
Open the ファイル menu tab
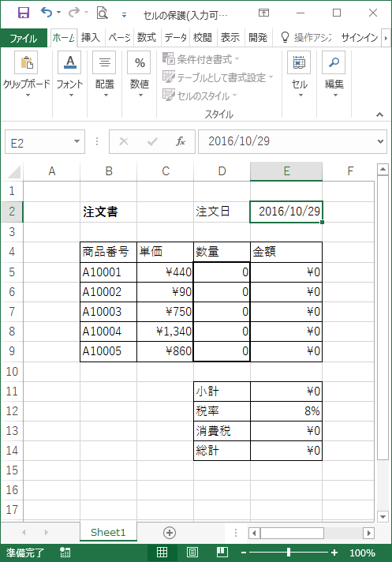pos(24,38)
